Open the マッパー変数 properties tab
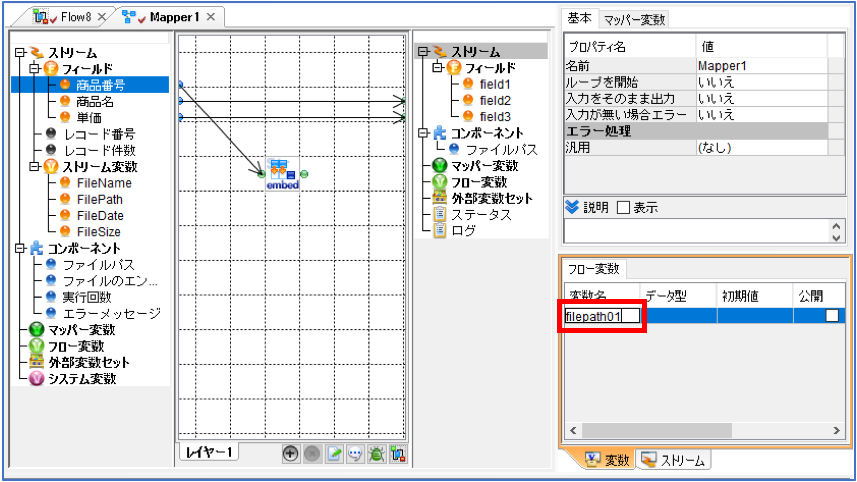 (635, 20)
